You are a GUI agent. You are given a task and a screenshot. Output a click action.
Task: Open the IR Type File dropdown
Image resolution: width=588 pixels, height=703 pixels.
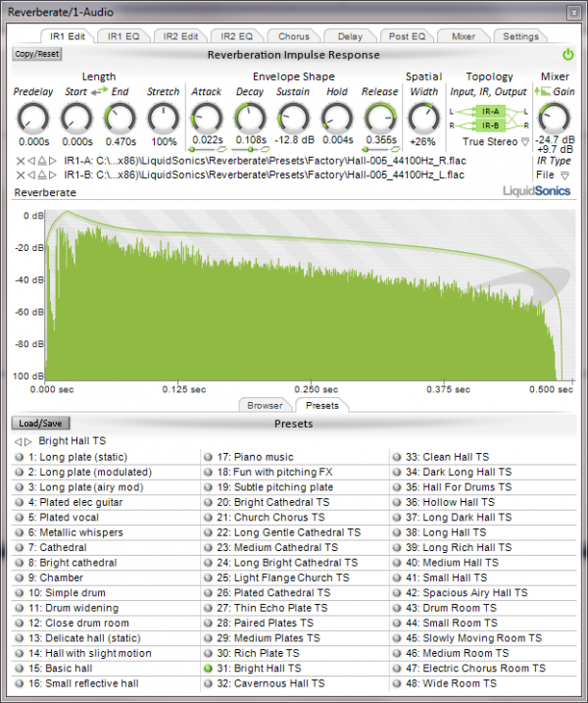[565, 176]
